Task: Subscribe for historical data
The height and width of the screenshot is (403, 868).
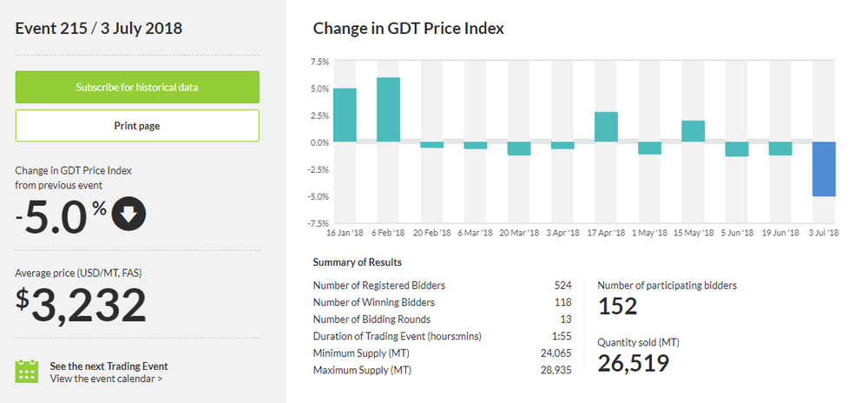Action: [137, 88]
